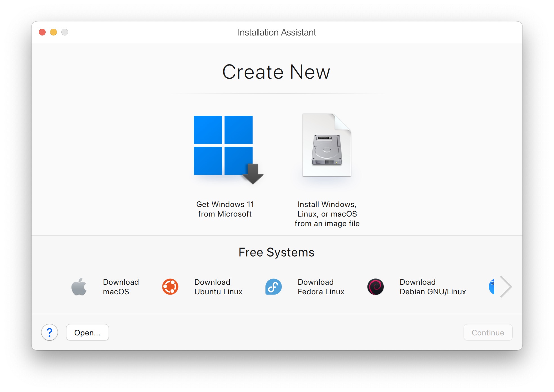The width and height of the screenshot is (554, 392).
Task: Close the Installation Assistant window
Action: (x=42, y=32)
